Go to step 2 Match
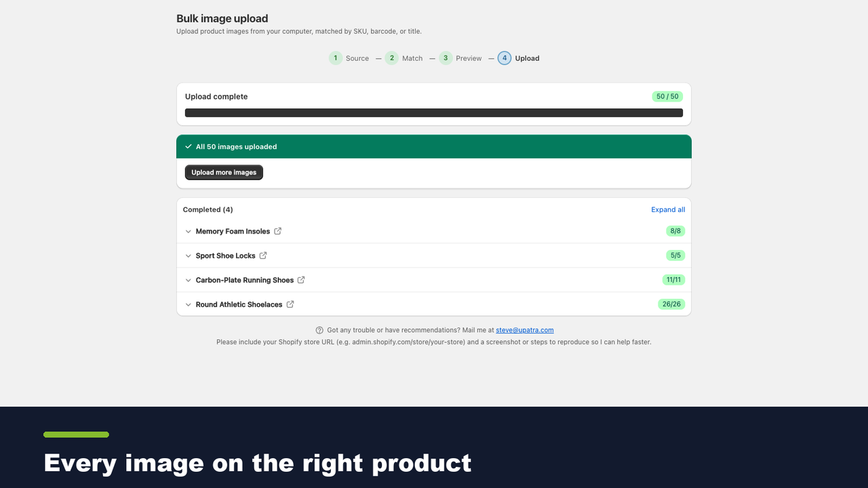 click(x=403, y=58)
